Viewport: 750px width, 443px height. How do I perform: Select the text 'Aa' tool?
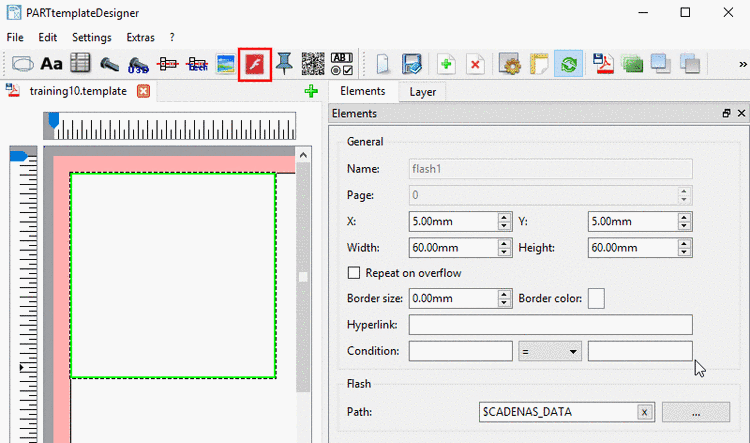point(51,64)
